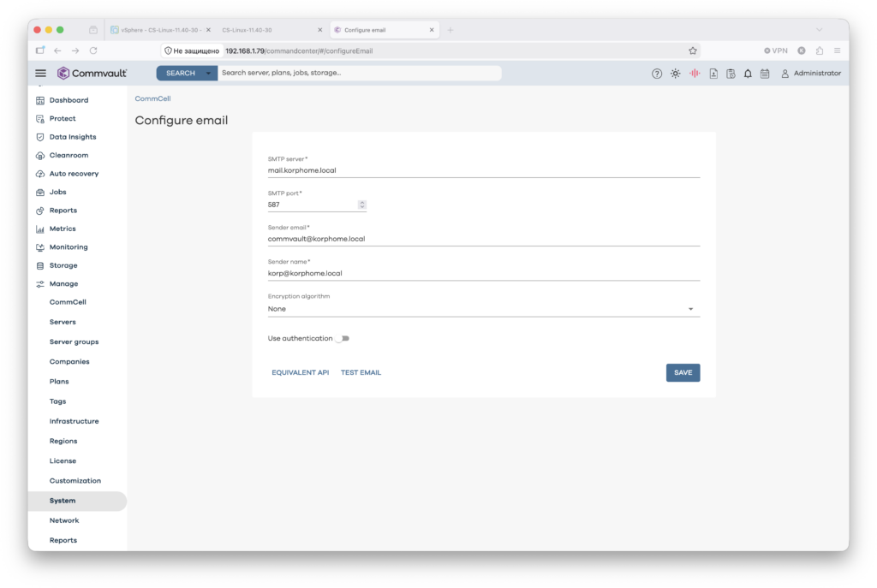Screen dimensions: 877x588
Task: Open the browser tab list chevron
Action: pyautogui.click(x=820, y=30)
